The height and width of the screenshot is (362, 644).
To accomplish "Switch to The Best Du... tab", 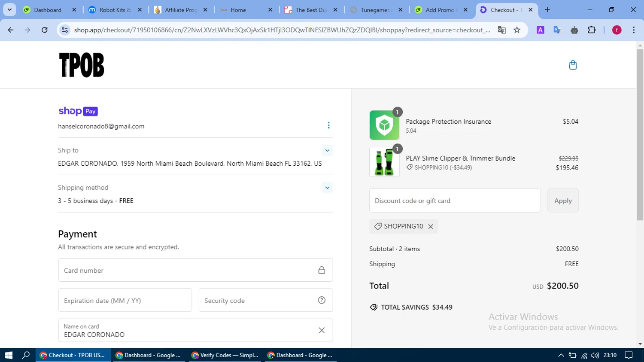I will coord(311,9).
